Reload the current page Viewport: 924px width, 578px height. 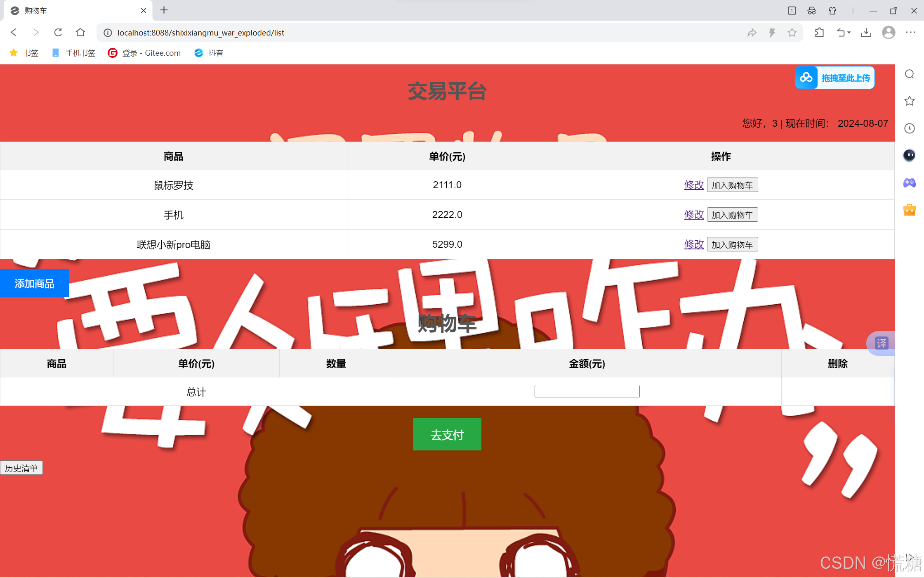click(58, 32)
